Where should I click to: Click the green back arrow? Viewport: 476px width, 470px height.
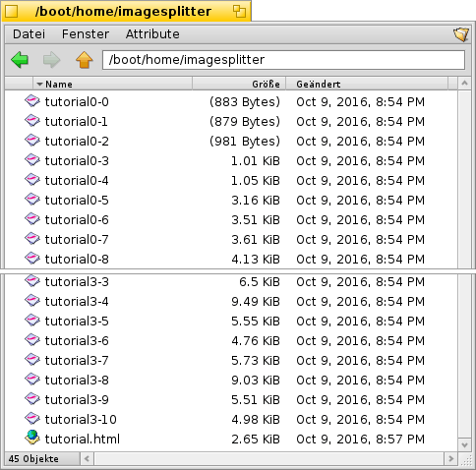pos(20,60)
